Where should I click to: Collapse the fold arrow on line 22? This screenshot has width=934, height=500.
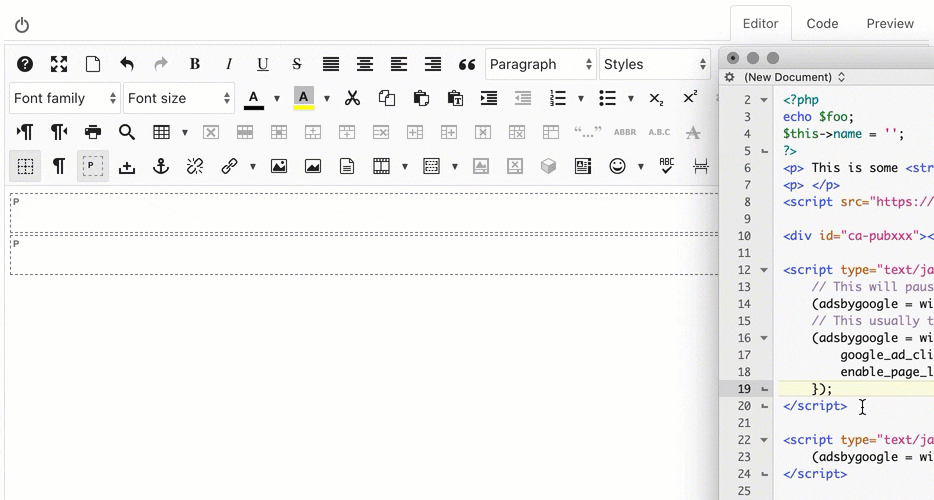[764, 440]
